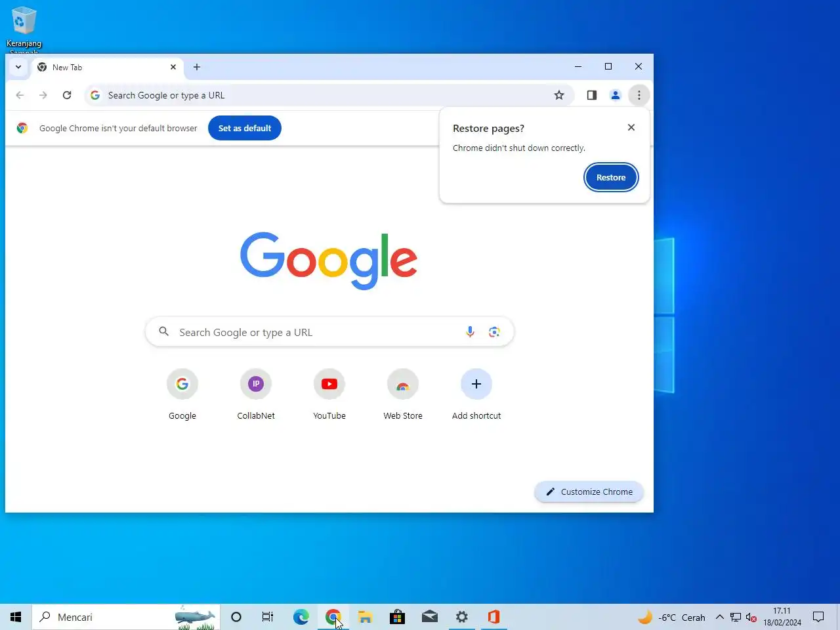Open Task View in taskbar

[268, 617]
